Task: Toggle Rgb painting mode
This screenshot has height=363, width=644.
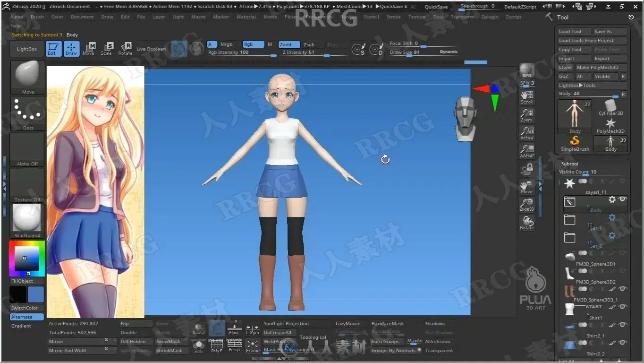Action: tap(253, 44)
